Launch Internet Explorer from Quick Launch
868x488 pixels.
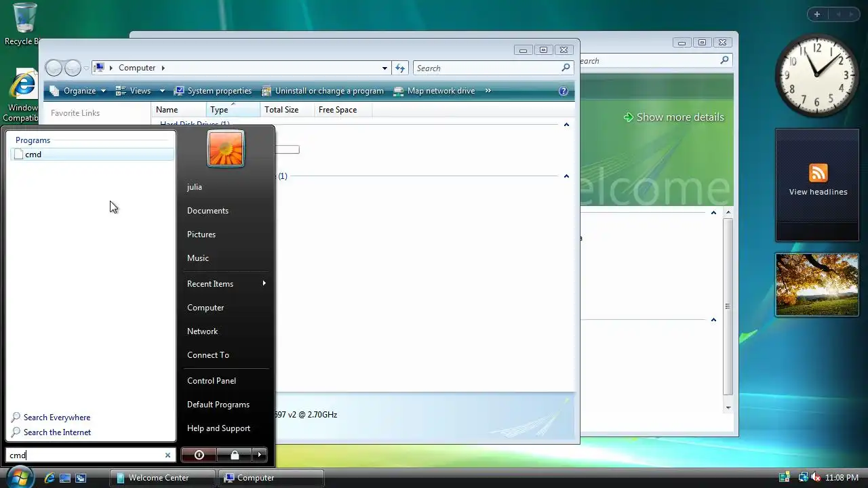pyautogui.click(x=50, y=478)
